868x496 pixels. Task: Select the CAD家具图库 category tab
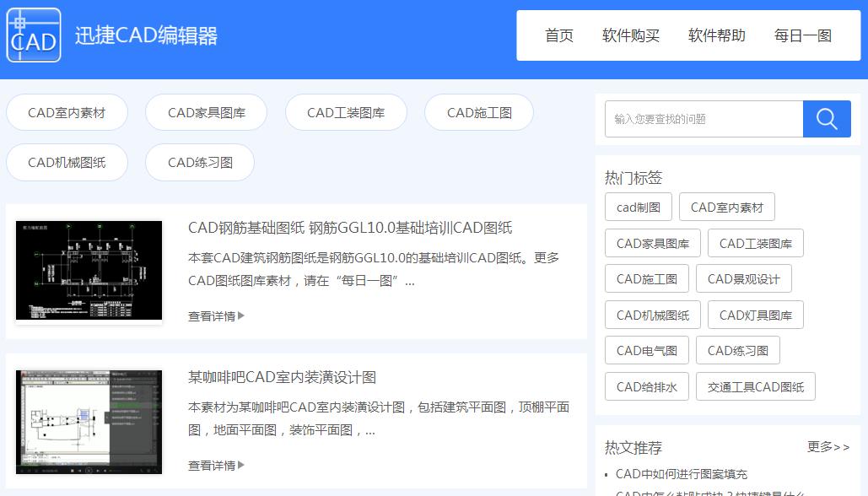[206, 112]
